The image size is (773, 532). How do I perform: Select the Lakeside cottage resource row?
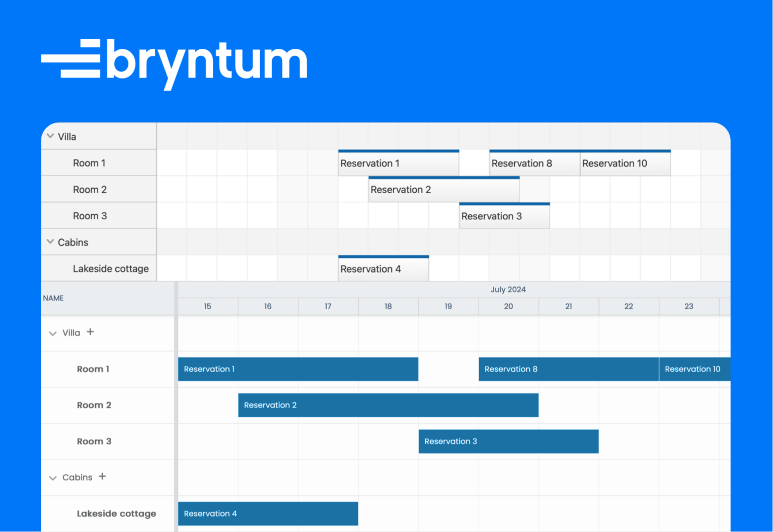pyautogui.click(x=116, y=513)
